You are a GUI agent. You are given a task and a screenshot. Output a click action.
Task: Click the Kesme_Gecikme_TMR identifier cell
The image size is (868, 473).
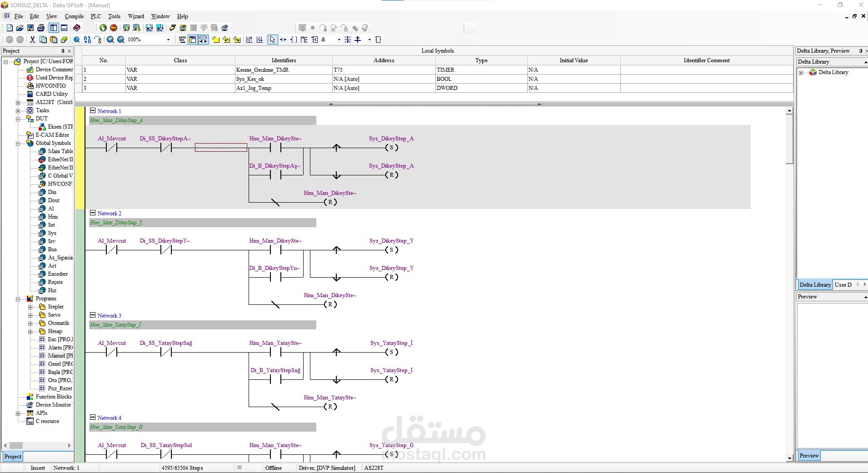coord(284,70)
